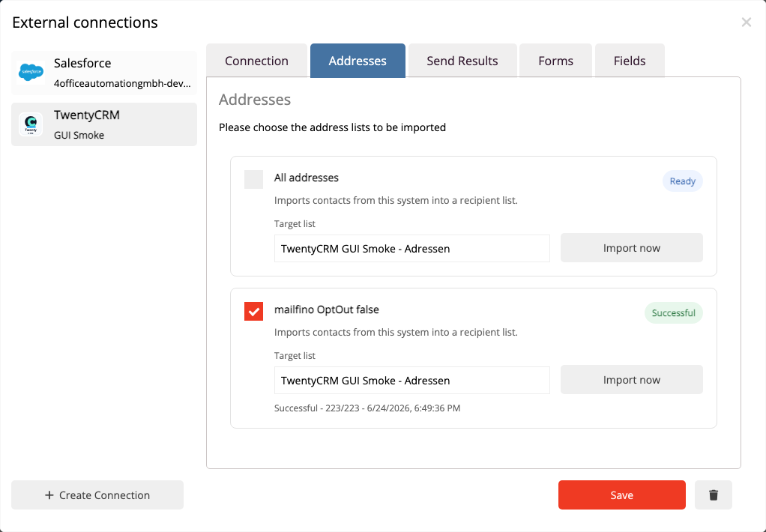The height and width of the screenshot is (532, 766).
Task: Close the External connections dialog
Action: pyautogui.click(x=746, y=22)
